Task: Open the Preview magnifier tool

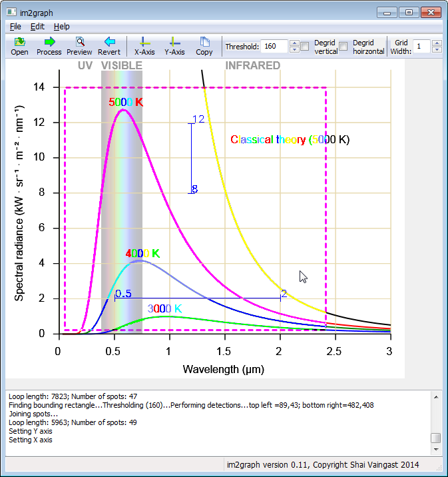Action: tap(79, 42)
